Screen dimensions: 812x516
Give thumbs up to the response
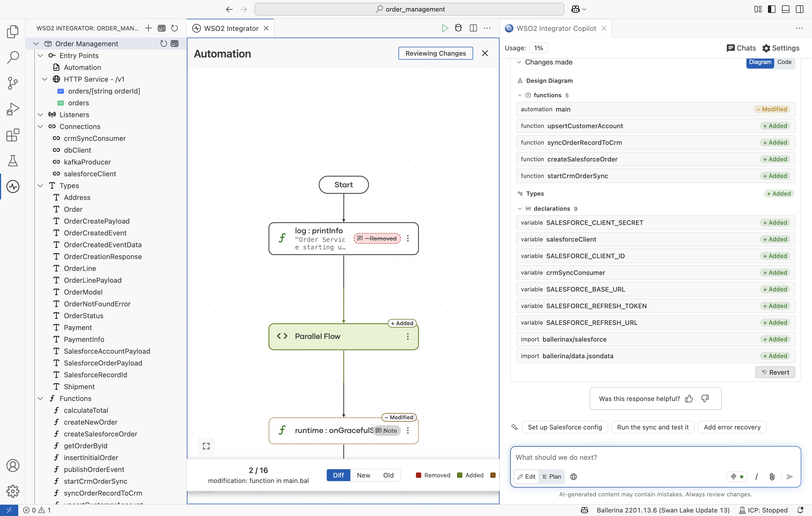(688, 399)
